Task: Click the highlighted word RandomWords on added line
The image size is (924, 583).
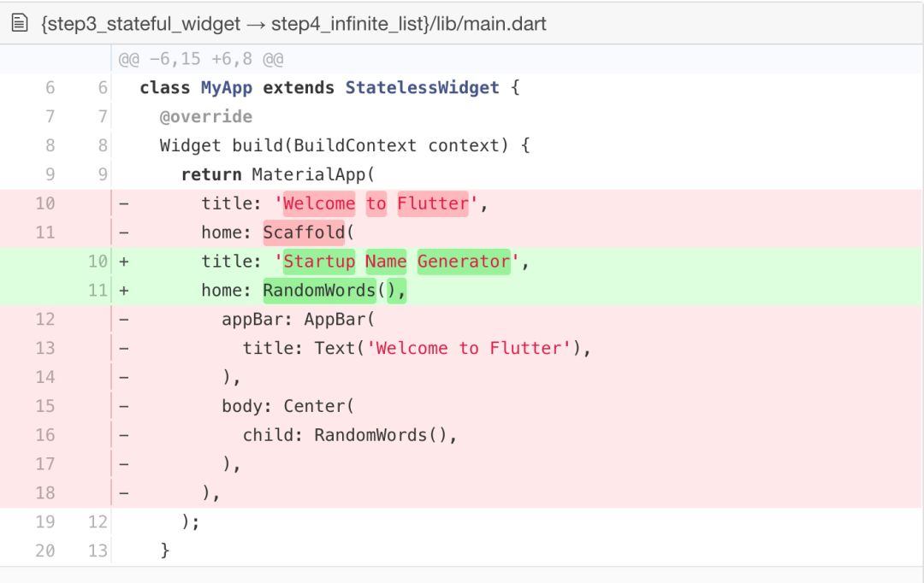Action: click(x=319, y=291)
